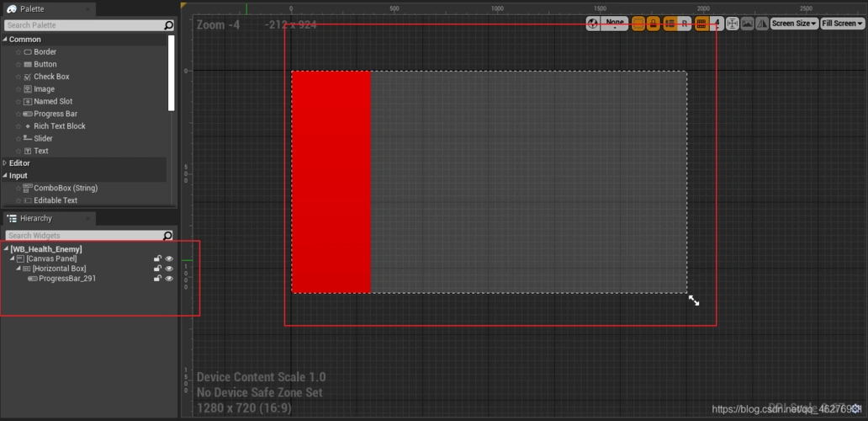Image resolution: width=868 pixels, height=421 pixels.
Task: Hide Horizontal Box using its eye icon
Action: 169,269
